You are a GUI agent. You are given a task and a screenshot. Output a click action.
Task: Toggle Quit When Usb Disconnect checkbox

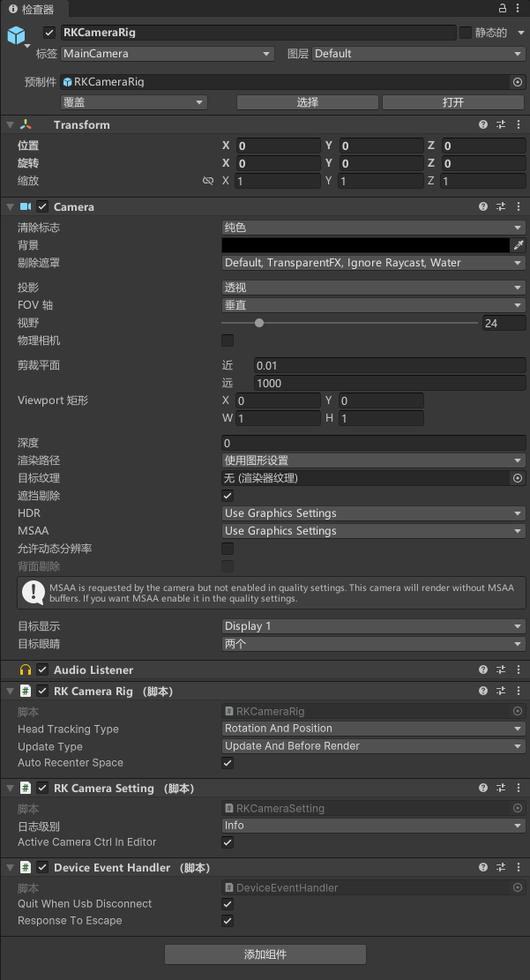[x=228, y=904]
